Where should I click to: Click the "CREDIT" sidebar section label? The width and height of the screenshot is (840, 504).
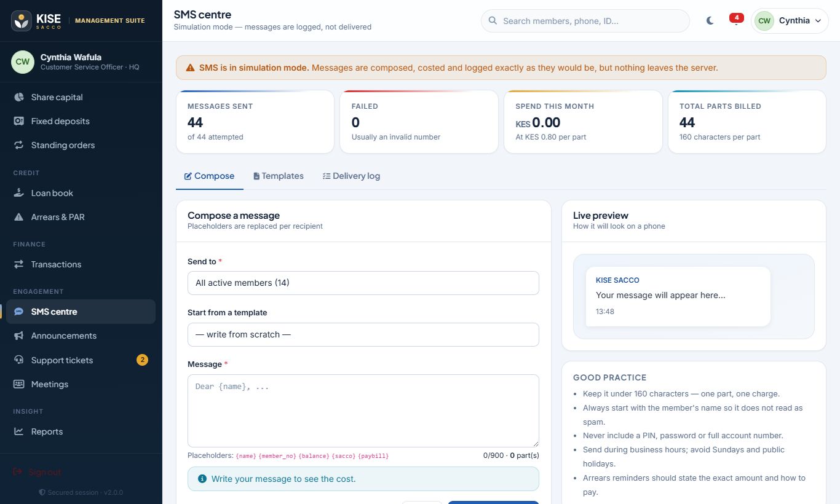26,173
